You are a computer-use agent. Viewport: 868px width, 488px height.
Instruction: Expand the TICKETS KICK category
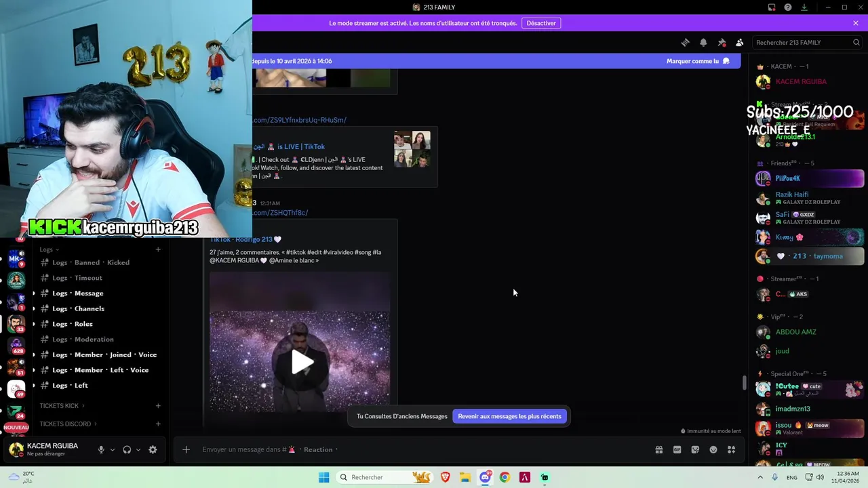[x=62, y=406]
